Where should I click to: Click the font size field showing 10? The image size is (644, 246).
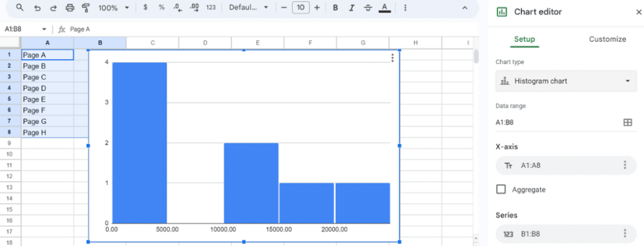(x=301, y=8)
